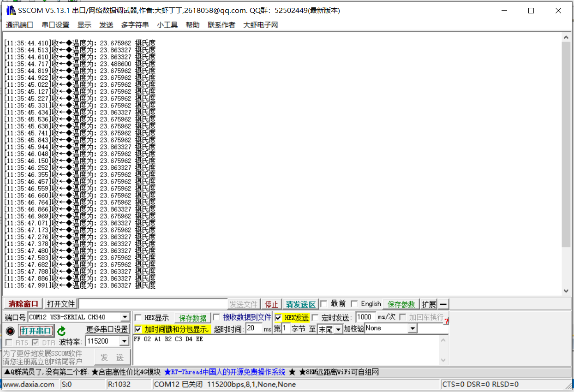Toggle the DTR checkbox
The image size is (574, 392).
coord(36,343)
